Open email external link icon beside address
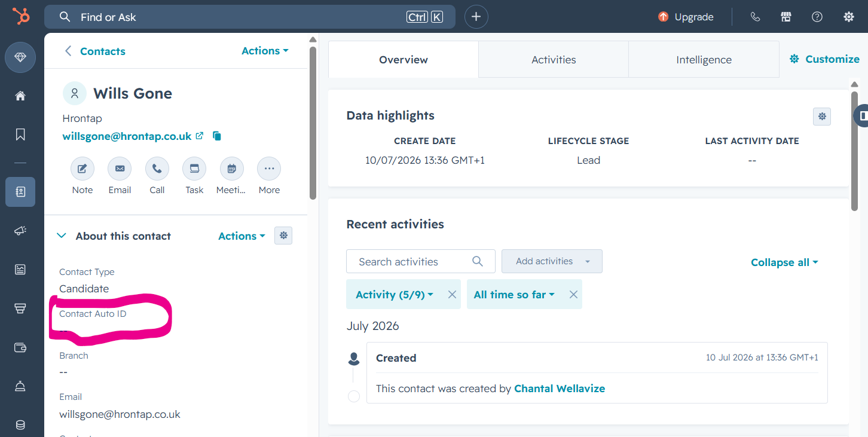 200,136
